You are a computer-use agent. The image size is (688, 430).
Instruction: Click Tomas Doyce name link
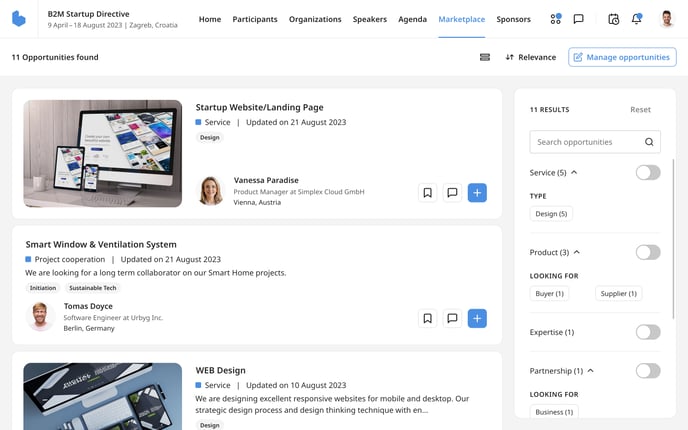(x=88, y=306)
